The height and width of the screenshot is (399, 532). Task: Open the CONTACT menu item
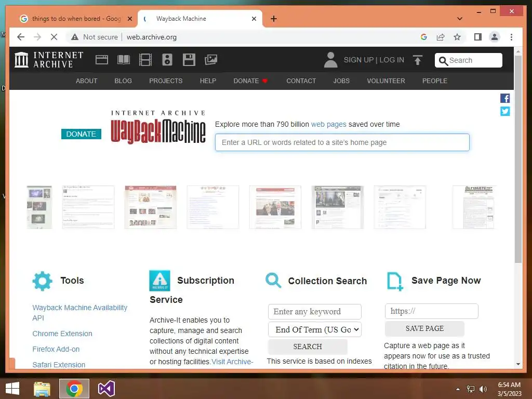[301, 81]
